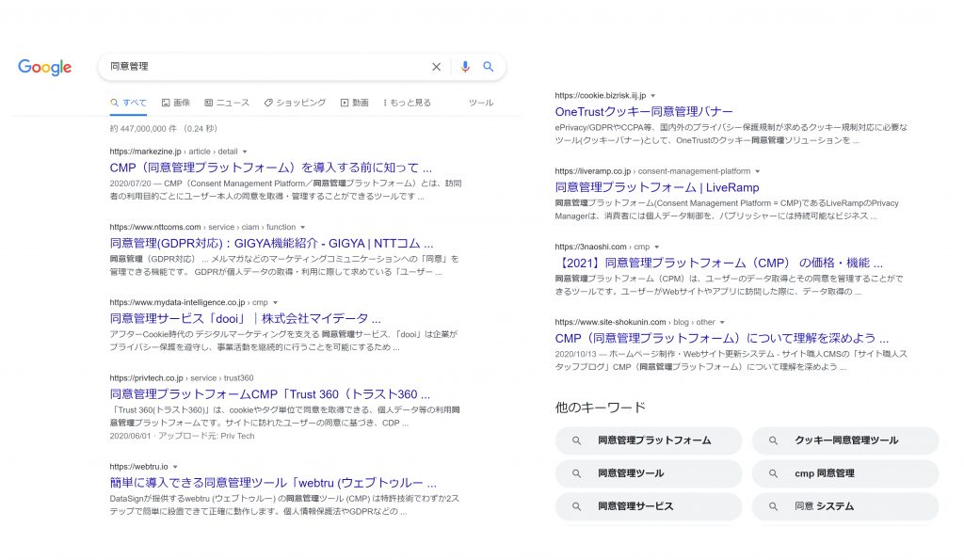Clear the search box with X icon

(436, 67)
